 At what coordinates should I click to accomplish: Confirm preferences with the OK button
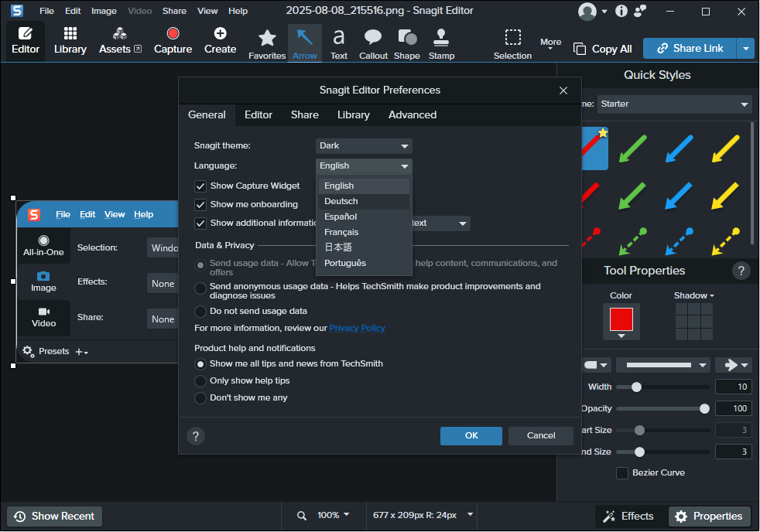click(471, 436)
